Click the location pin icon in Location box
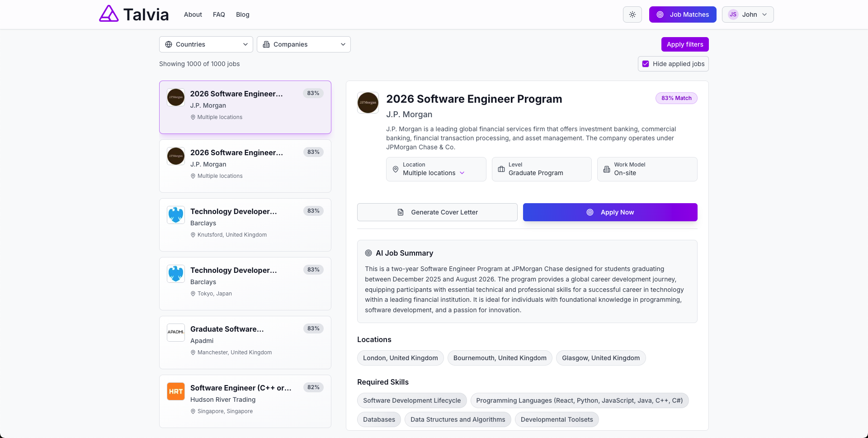Viewport: 868px width, 438px height. pos(396,169)
